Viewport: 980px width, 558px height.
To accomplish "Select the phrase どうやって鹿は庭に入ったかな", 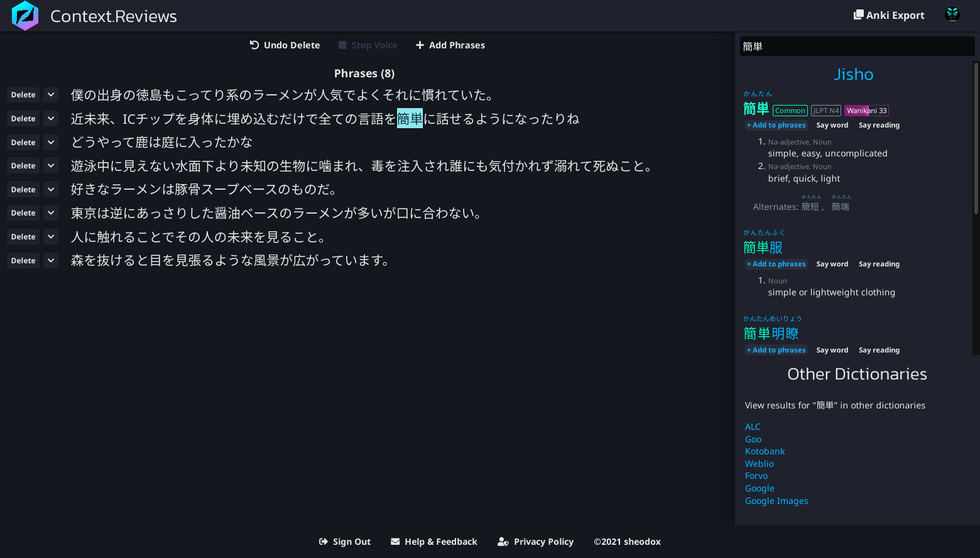I will 162,142.
